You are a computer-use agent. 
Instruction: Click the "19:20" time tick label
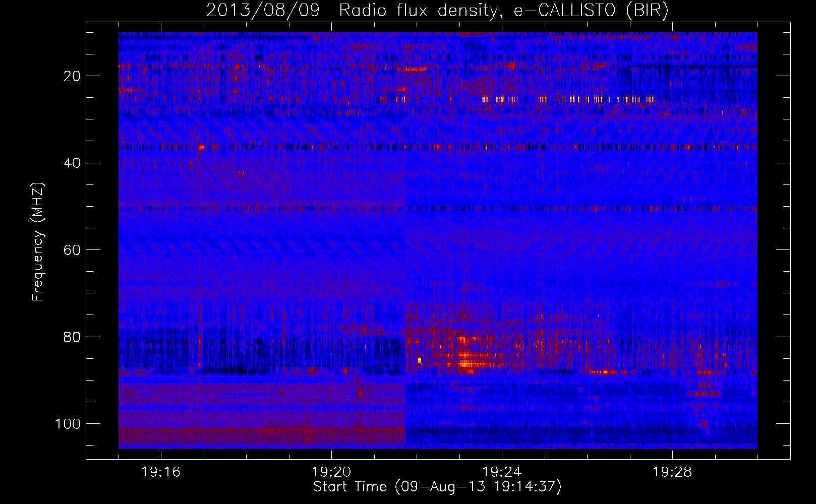(x=331, y=472)
